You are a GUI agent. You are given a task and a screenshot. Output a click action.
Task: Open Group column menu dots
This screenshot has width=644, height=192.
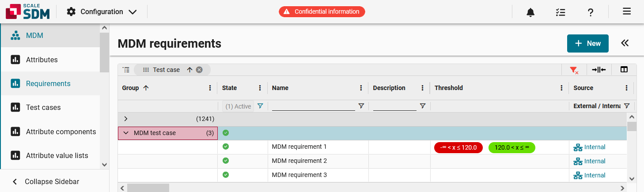(210, 88)
